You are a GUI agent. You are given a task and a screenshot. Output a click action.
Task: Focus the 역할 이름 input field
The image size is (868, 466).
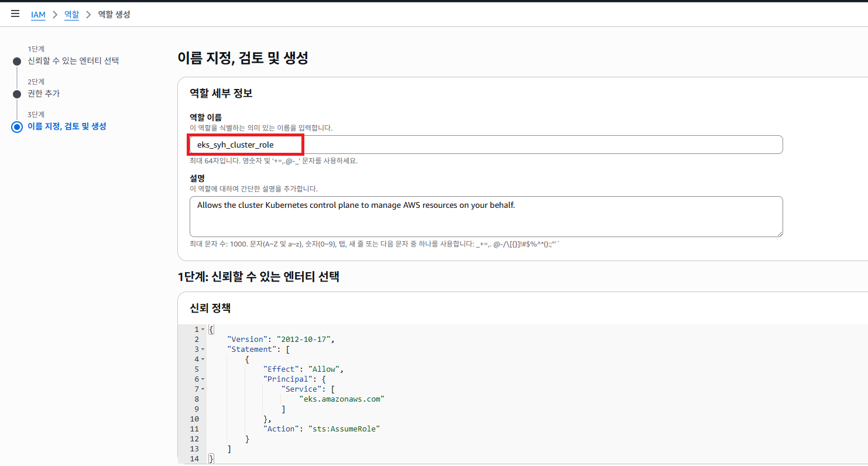(486, 145)
